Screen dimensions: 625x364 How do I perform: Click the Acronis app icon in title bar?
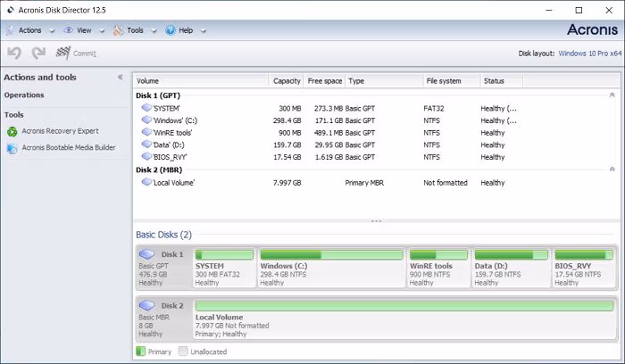click(11, 10)
